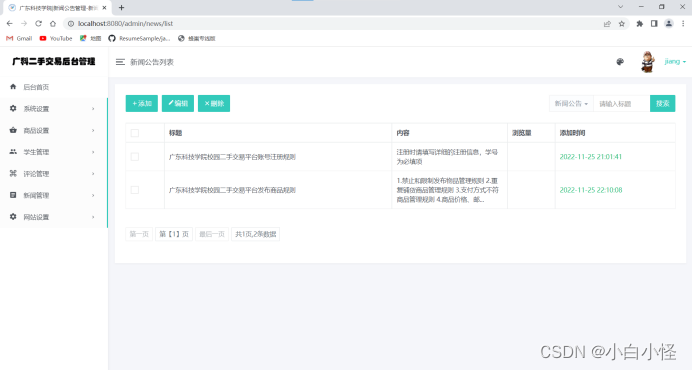The height and width of the screenshot is (370, 692).
Task: Tick the checkbox for the 账号注册规则 row
Action: point(135,157)
